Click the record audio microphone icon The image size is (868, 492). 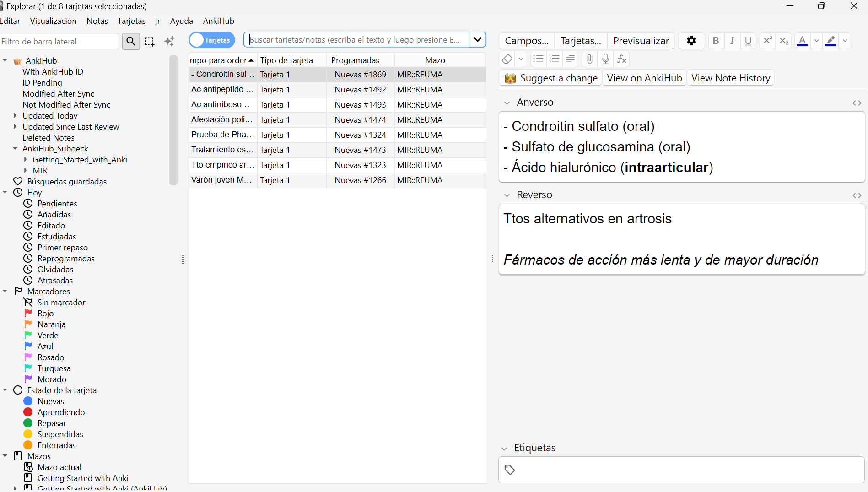(605, 59)
